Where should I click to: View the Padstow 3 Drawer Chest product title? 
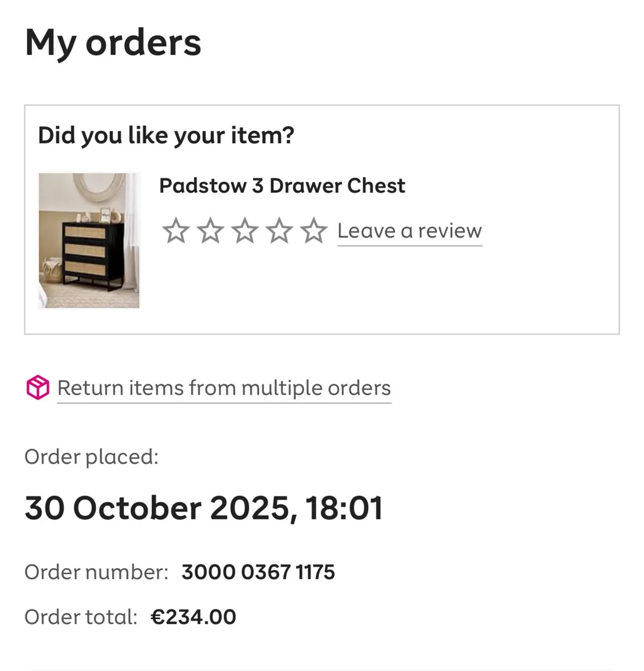[x=282, y=186]
